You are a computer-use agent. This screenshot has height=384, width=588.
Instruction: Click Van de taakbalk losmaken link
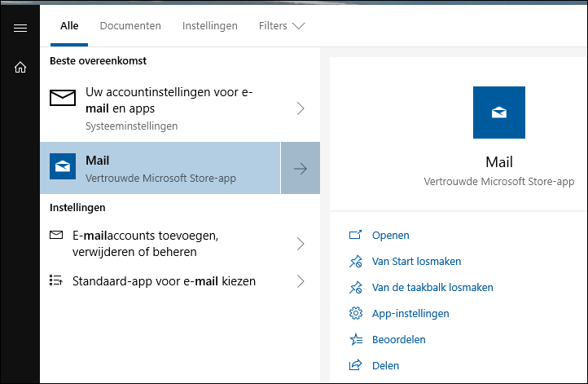click(432, 288)
